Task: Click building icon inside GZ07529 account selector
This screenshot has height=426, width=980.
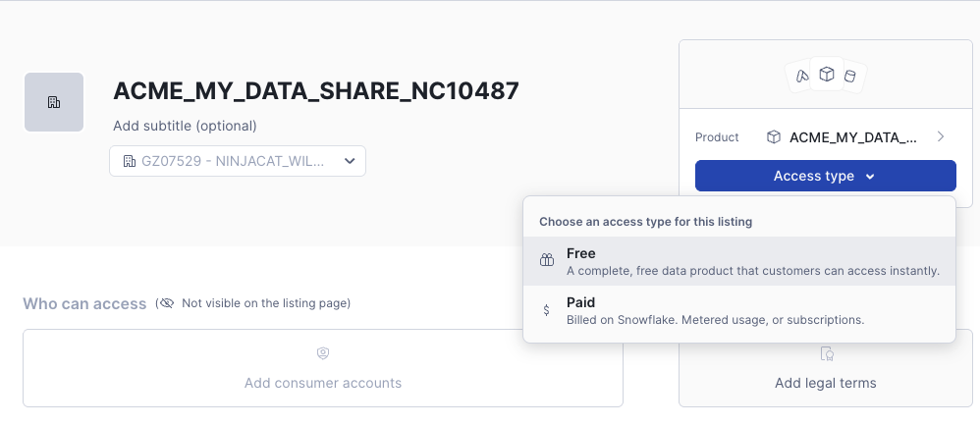Action: coord(129,161)
